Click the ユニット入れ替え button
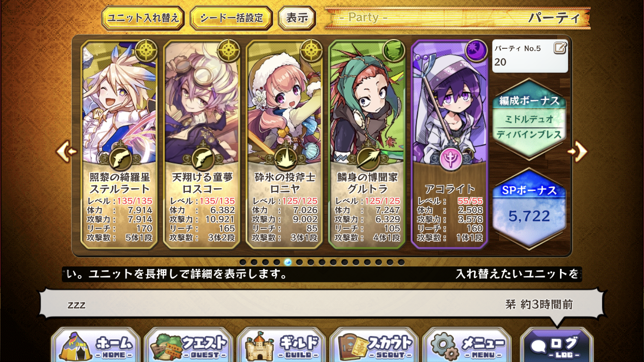644x362 pixels. pyautogui.click(x=143, y=18)
